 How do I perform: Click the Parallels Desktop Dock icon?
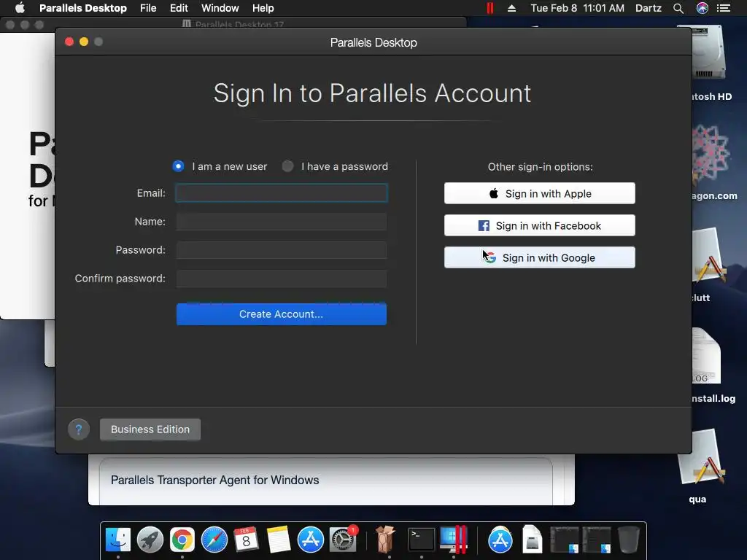click(x=454, y=539)
